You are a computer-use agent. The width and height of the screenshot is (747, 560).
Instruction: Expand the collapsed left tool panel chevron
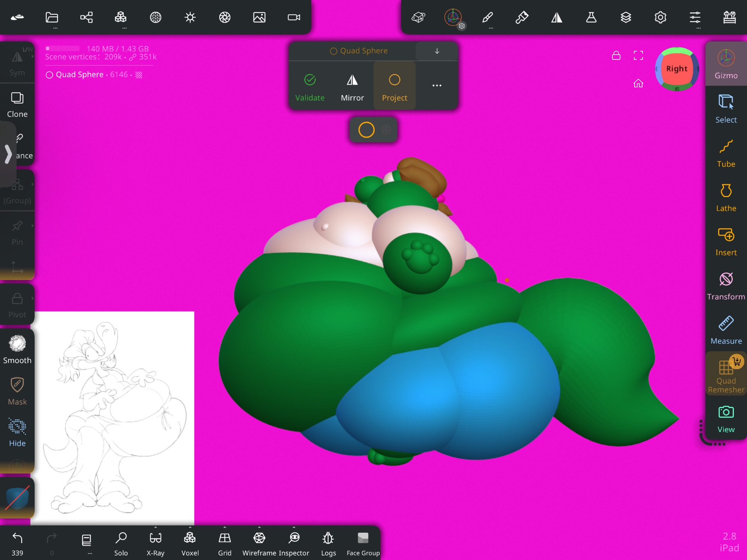(8, 154)
